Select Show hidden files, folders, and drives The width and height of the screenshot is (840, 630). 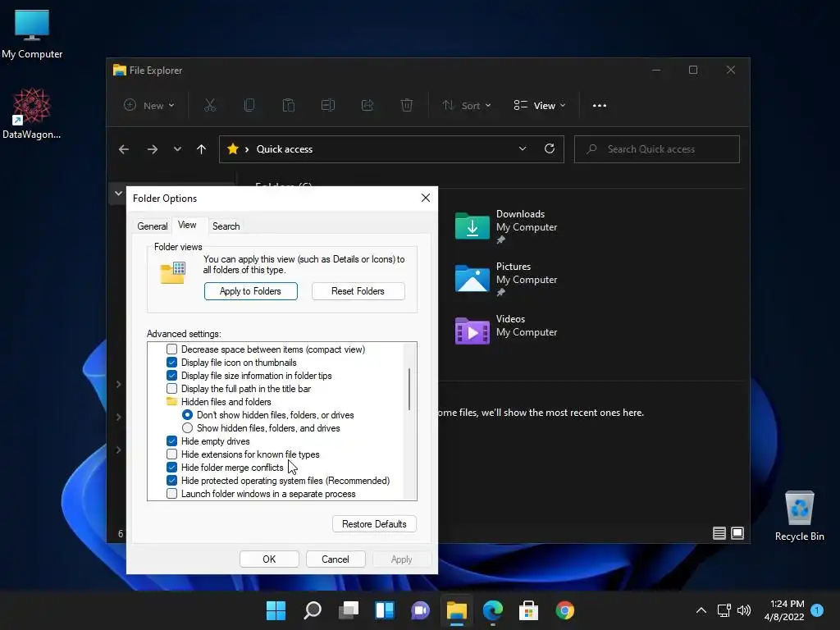(188, 428)
